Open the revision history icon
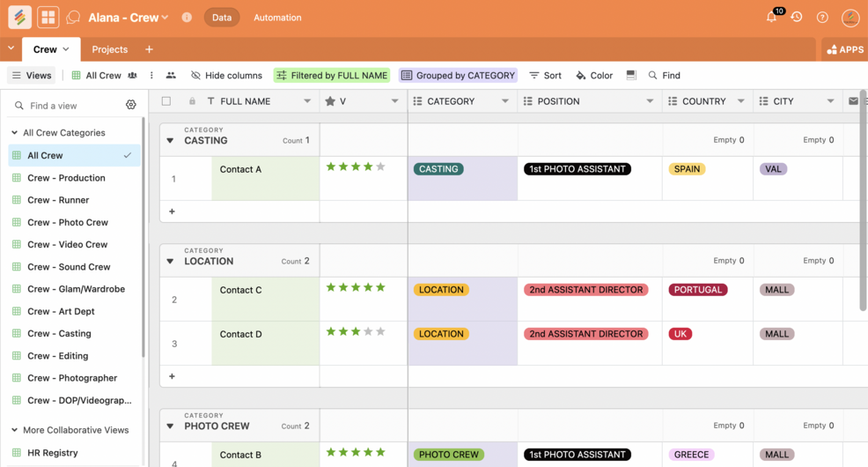 pos(797,18)
